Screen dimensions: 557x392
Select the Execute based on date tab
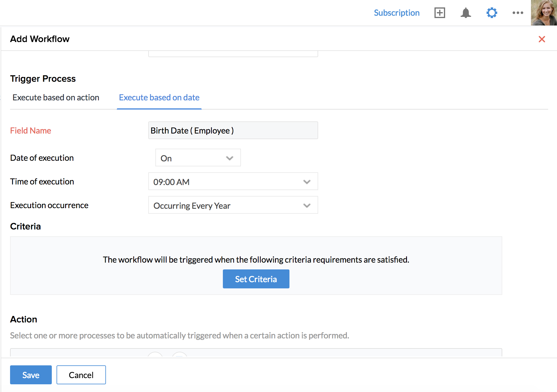click(x=159, y=97)
